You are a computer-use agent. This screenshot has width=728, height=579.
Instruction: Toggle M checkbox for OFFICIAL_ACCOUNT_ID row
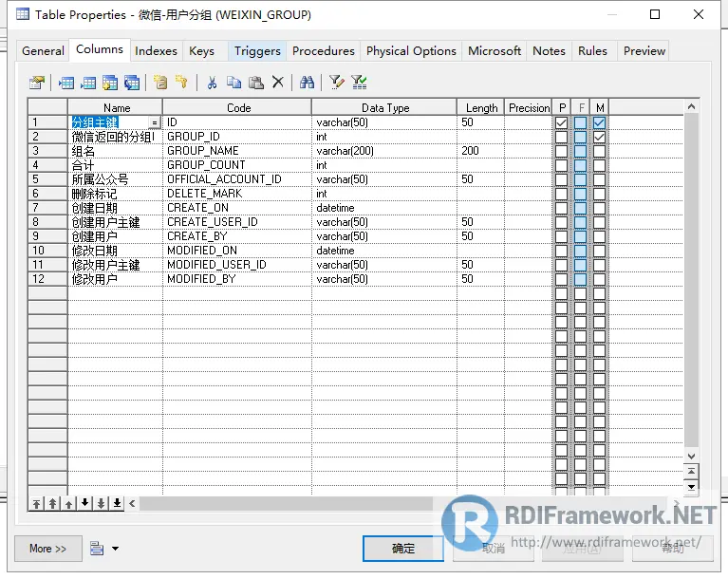point(600,179)
